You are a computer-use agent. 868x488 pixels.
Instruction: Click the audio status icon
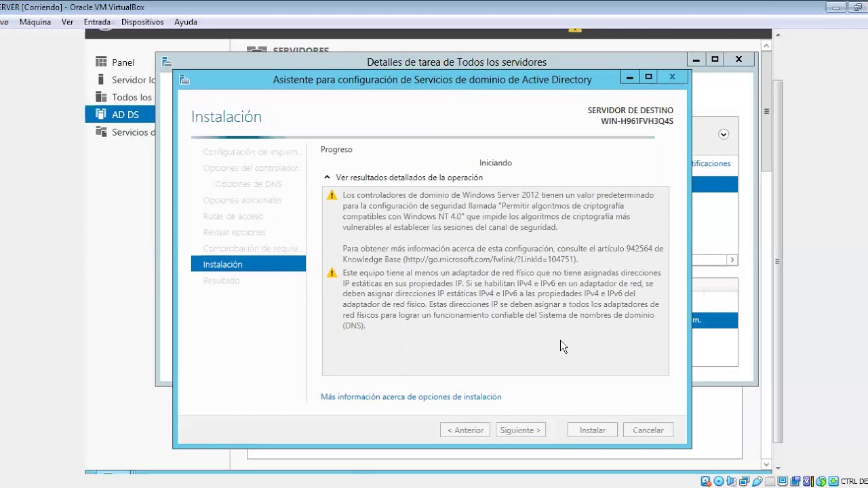pos(732,481)
